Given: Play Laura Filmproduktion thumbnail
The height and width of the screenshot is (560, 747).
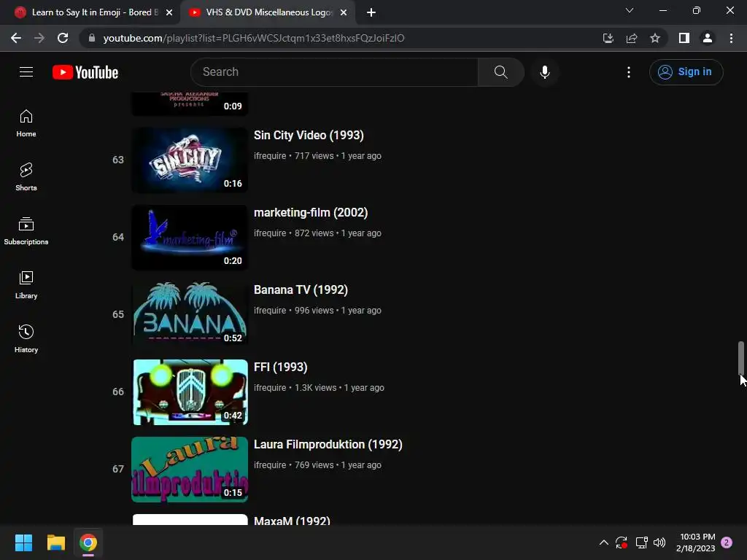Looking at the screenshot, I should point(190,469).
